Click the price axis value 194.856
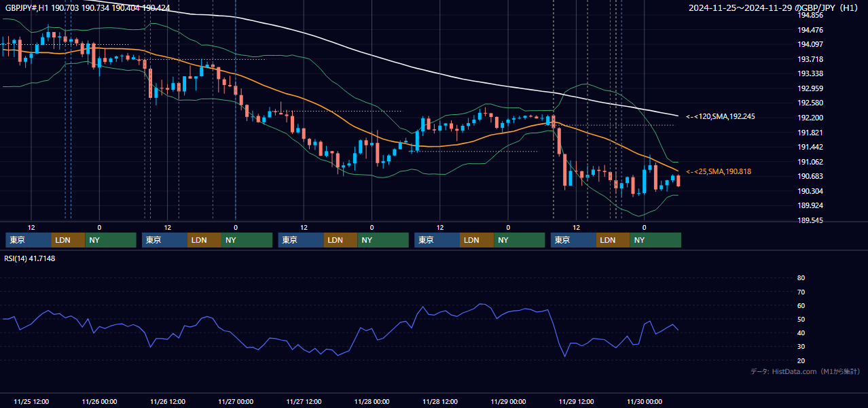This screenshot has height=408, width=868. pyautogui.click(x=810, y=15)
